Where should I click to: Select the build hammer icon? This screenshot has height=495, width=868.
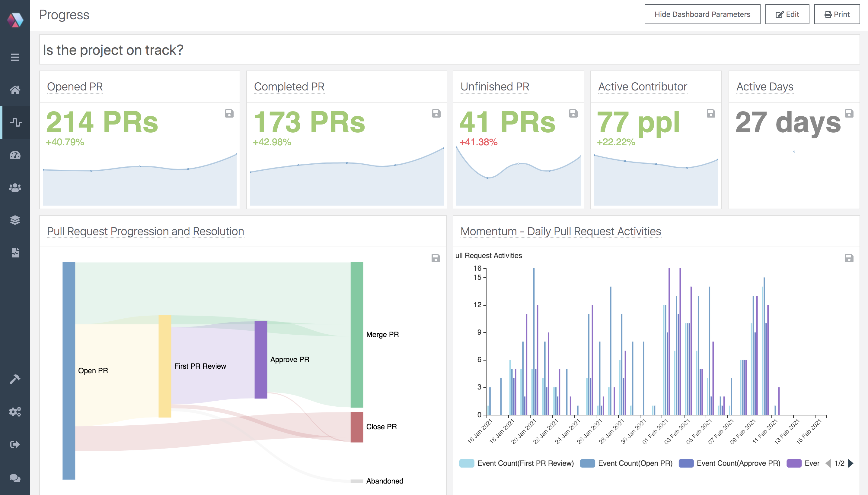click(x=15, y=378)
